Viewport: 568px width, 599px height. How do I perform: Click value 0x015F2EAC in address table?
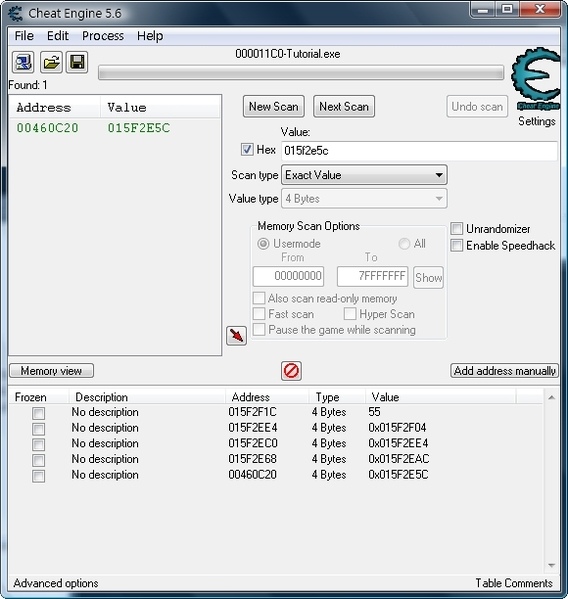399,459
